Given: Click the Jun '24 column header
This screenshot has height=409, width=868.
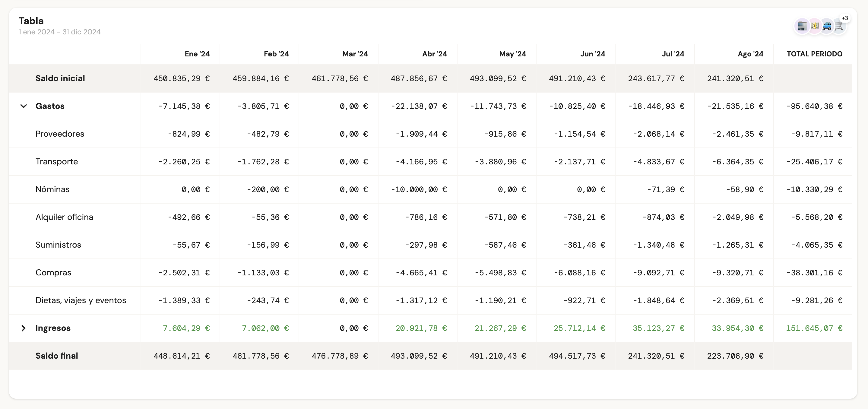Looking at the screenshot, I should 593,54.
